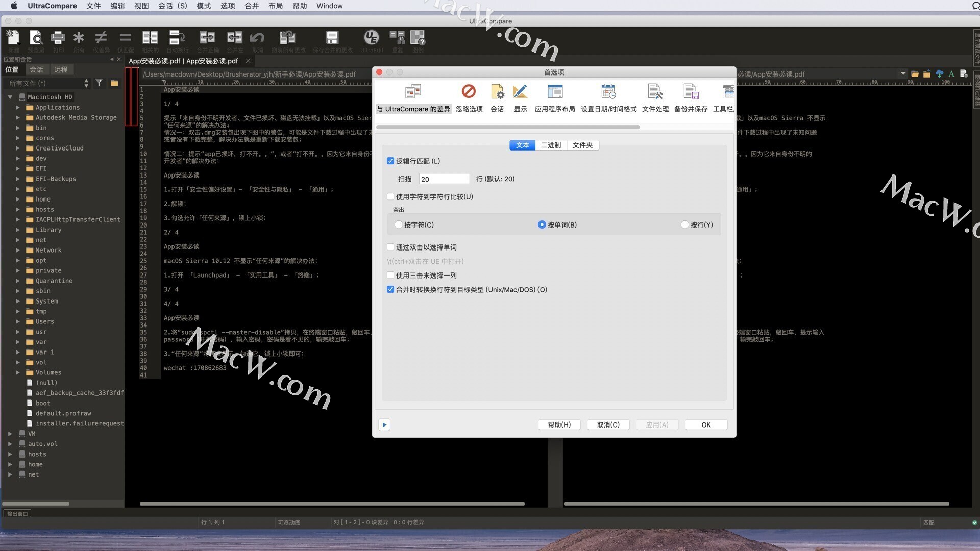
Task: Open 应用程序布局 layout preferences category
Action: pyautogui.click(x=555, y=98)
